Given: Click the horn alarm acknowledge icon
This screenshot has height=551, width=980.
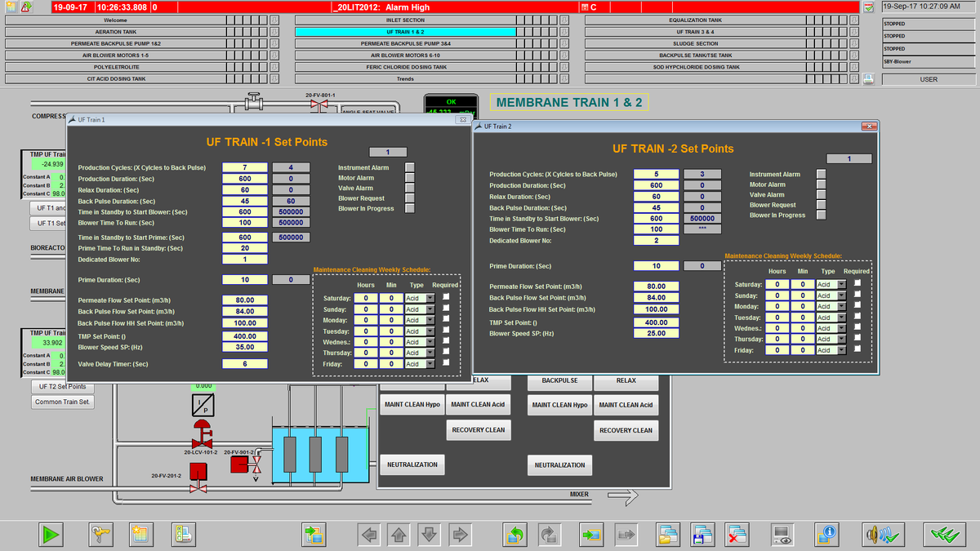Looking at the screenshot, I should pyautogui.click(x=883, y=535).
